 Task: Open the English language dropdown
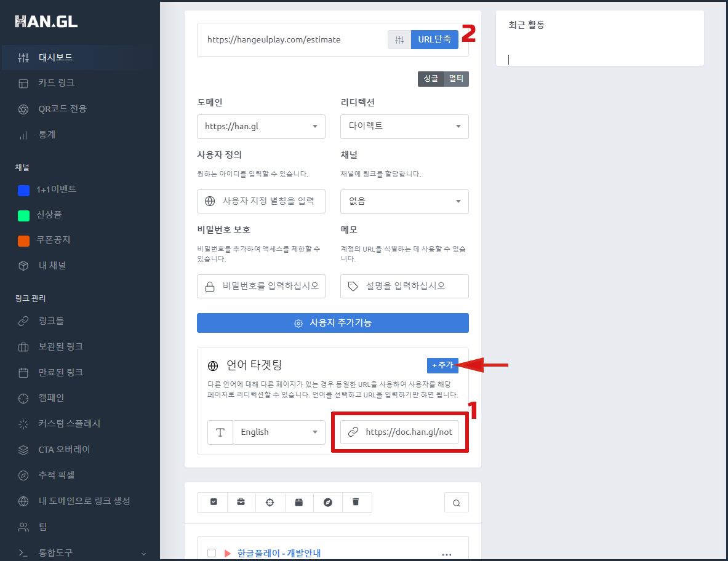coord(279,432)
